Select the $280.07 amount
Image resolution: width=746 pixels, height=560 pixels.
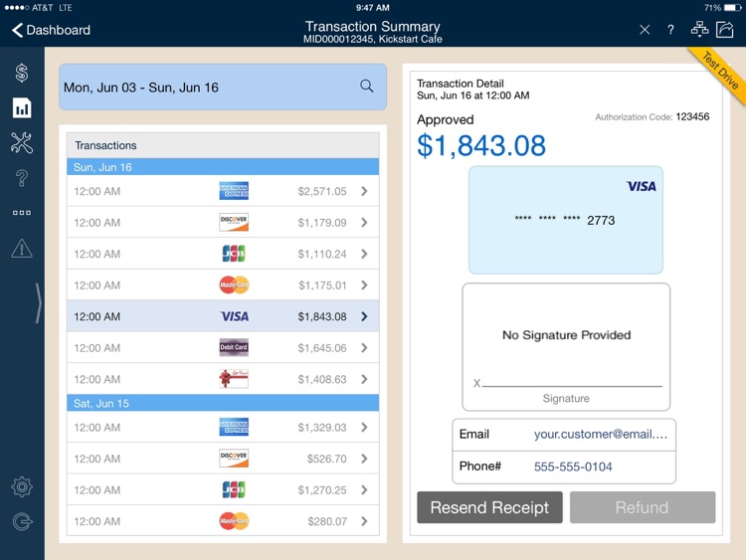pyautogui.click(x=327, y=522)
